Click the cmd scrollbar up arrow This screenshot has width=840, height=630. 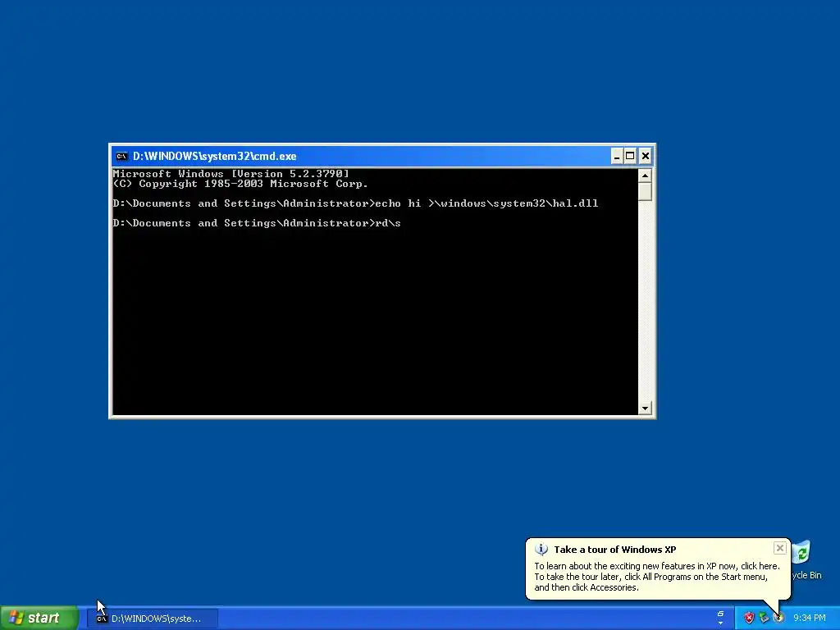point(645,176)
